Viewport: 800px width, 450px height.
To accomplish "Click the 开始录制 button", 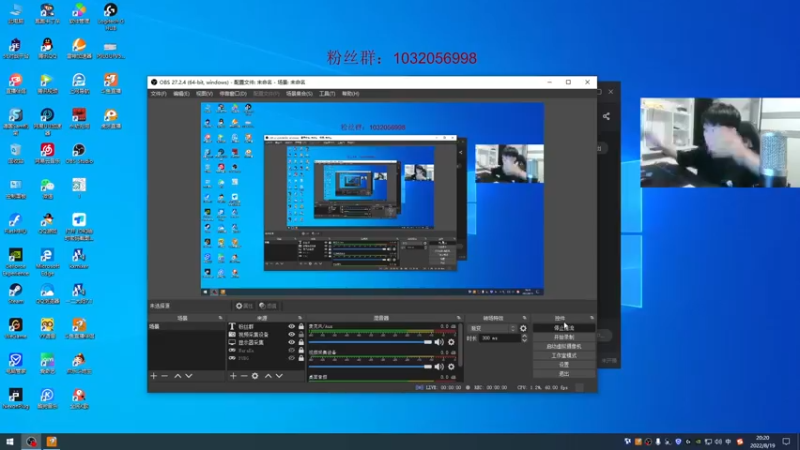I will 564,337.
